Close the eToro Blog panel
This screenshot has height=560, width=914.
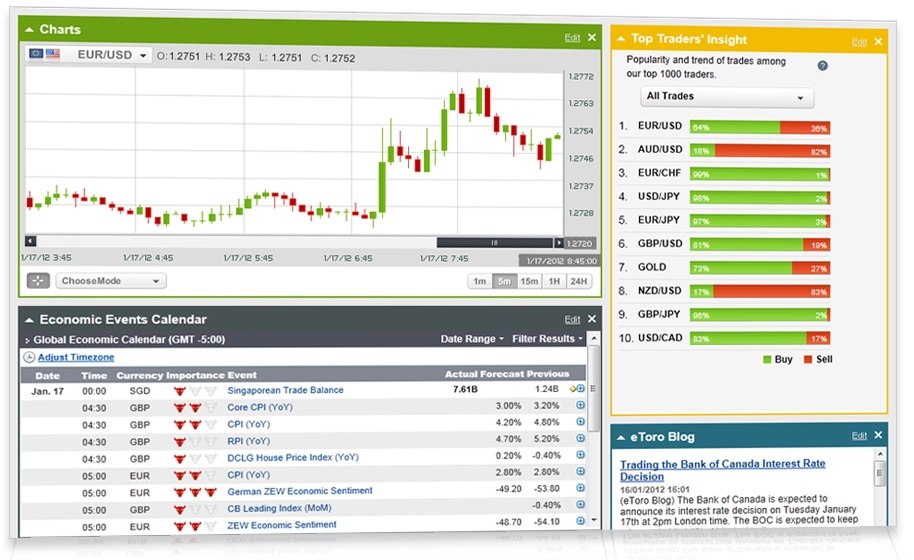(x=878, y=435)
